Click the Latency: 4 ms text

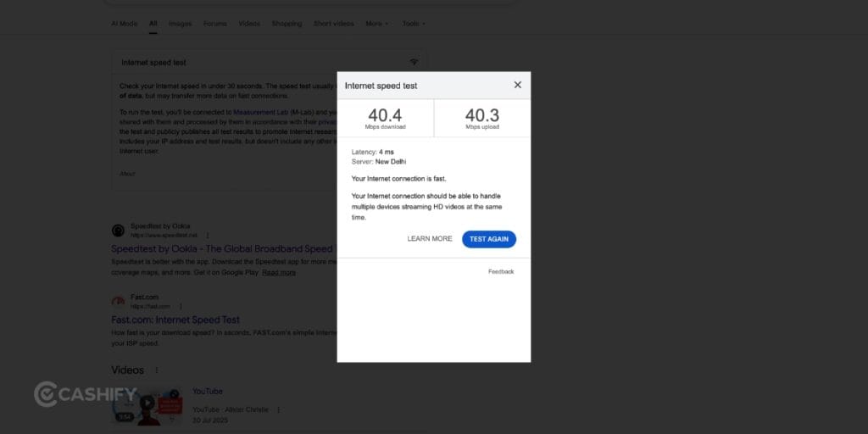(373, 152)
